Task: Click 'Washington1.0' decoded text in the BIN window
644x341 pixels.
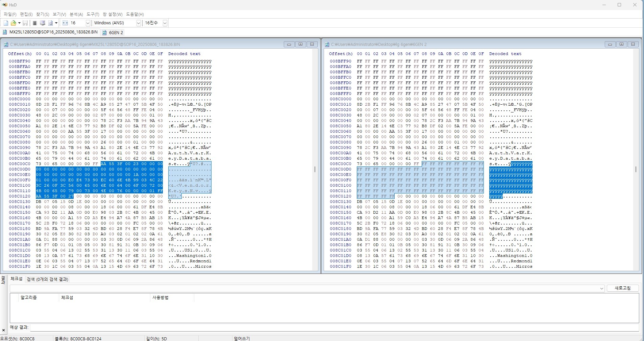Action: click(x=194, y=256)
